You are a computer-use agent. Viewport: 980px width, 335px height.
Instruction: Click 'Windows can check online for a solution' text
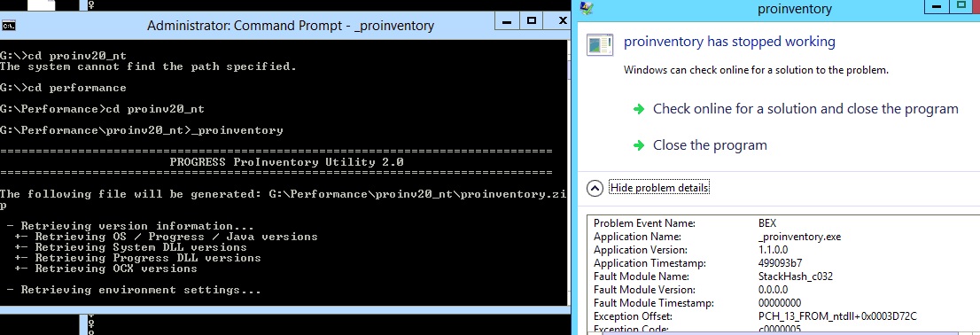[756, 70]
